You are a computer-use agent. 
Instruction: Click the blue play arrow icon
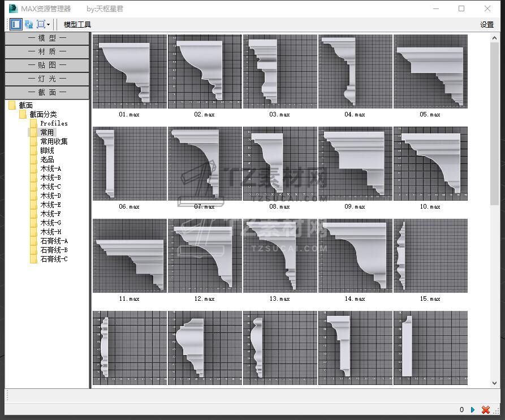[473, 410]
